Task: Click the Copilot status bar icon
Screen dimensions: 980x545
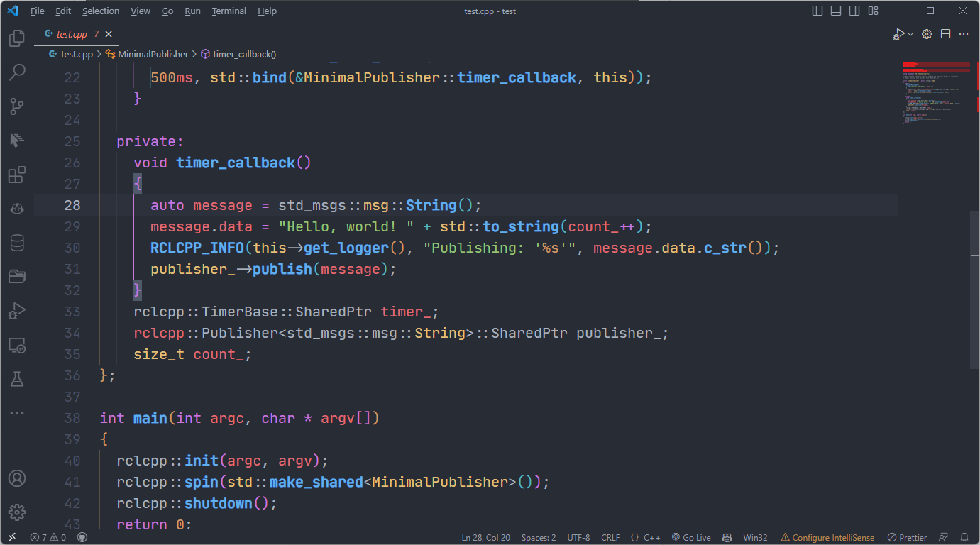Action: click(727, 537)
